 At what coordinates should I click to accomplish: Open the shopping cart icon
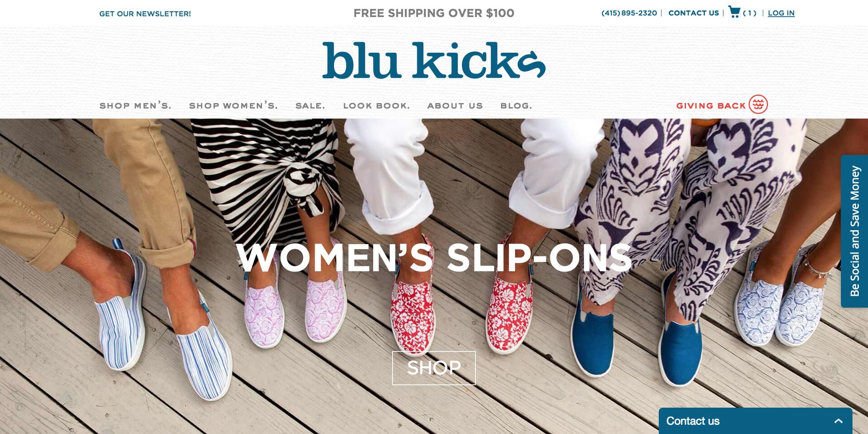point(734,12)
